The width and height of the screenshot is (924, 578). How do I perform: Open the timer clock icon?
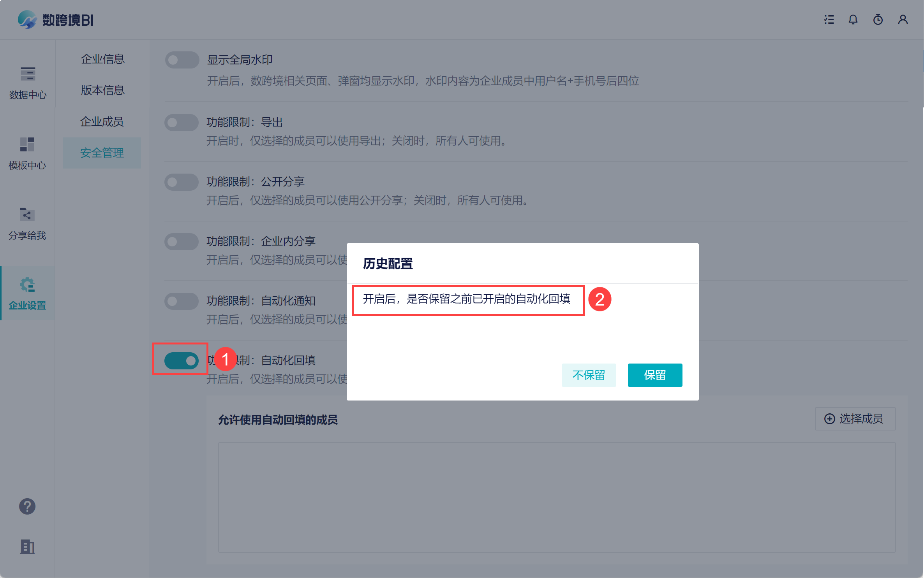(x=878, y=19)
